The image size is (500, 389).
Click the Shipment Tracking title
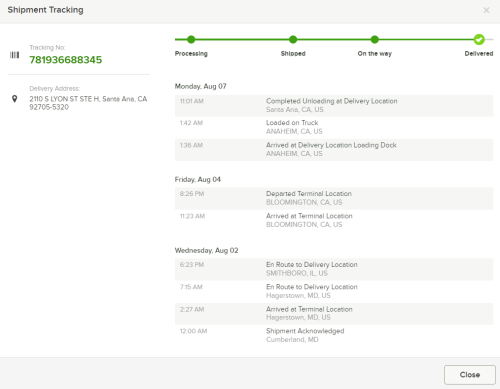[46, 10]
